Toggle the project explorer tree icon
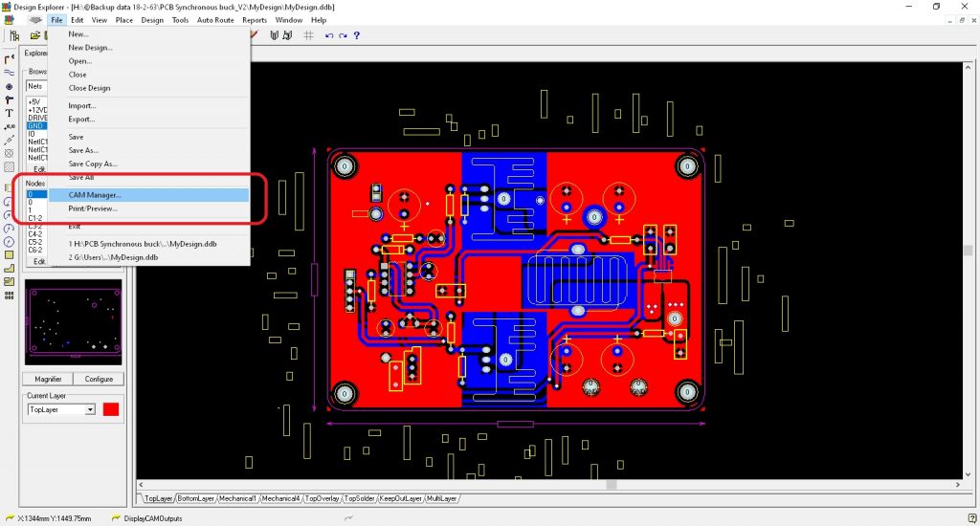 point(14,35)
